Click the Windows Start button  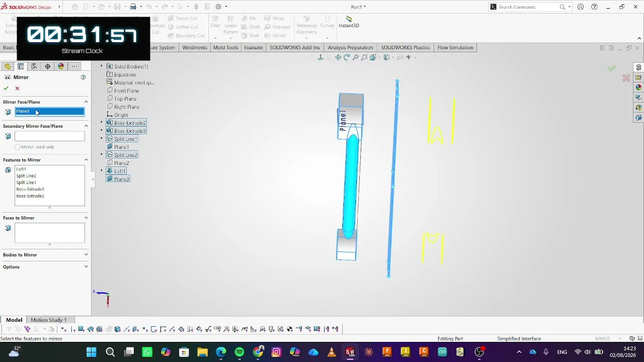[x=92, y=352]
